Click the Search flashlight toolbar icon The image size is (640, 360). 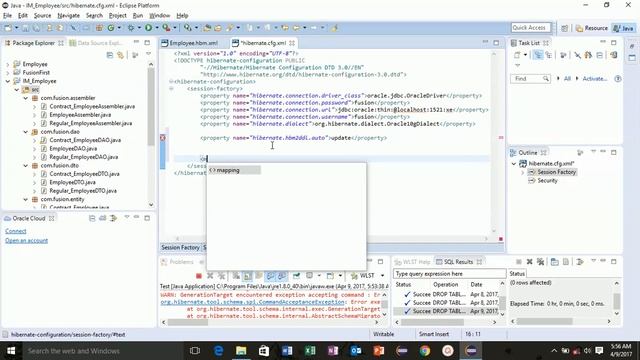[229, 28]
